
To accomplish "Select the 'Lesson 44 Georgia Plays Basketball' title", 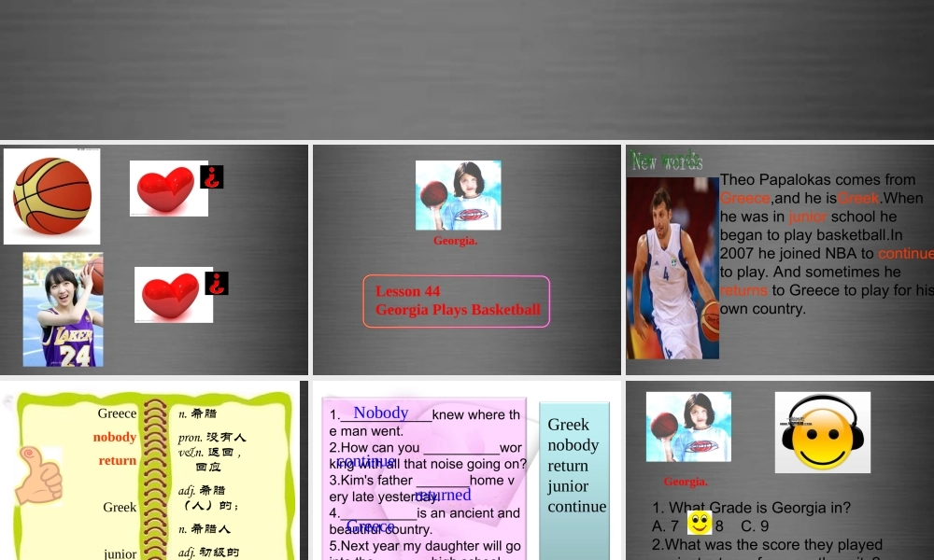I will tap(457, 301).
